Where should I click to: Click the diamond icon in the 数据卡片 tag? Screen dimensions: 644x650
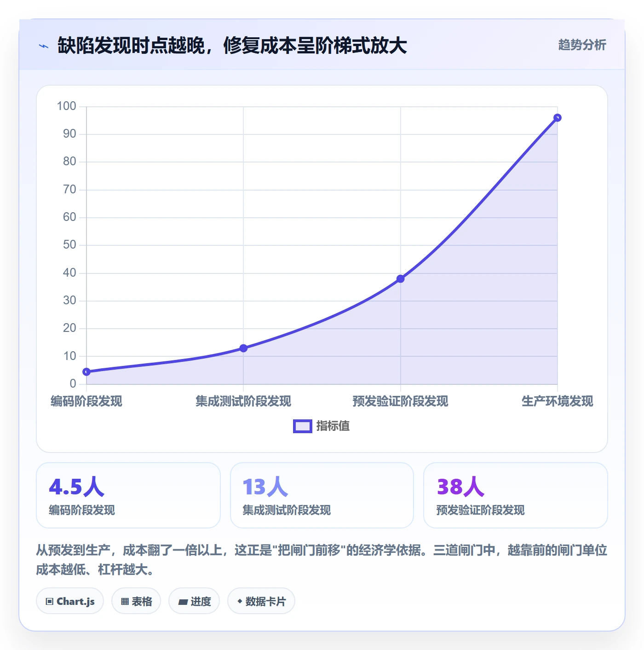pyautogui.click(x=240, y=601)
